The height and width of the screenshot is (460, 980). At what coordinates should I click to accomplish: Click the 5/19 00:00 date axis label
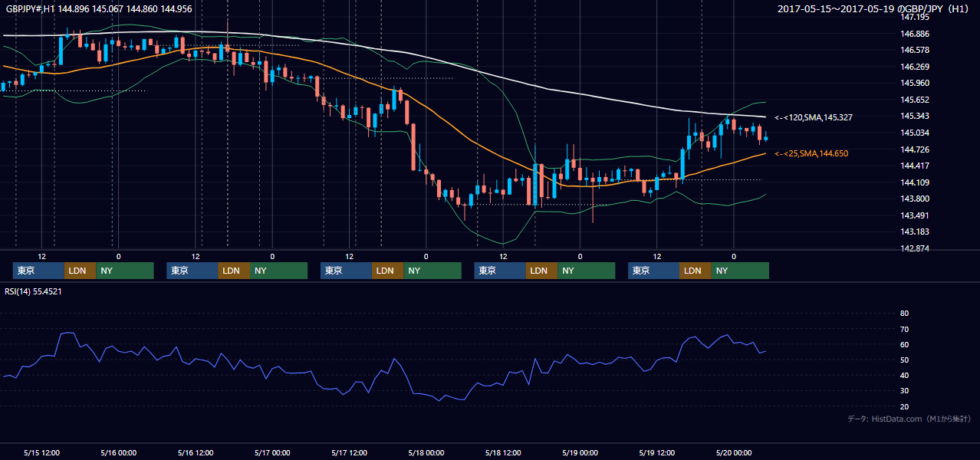[x=580, y=452]
